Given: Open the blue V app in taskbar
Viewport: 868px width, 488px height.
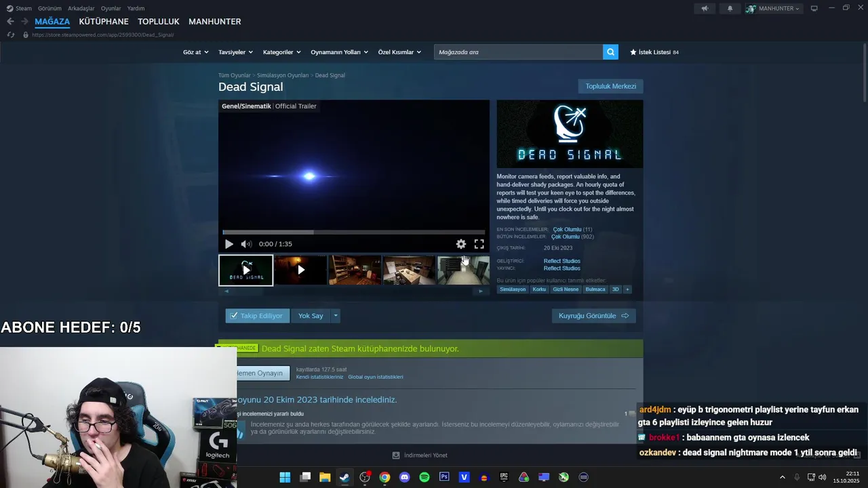Looking at the screenshot, I should 465,477.
